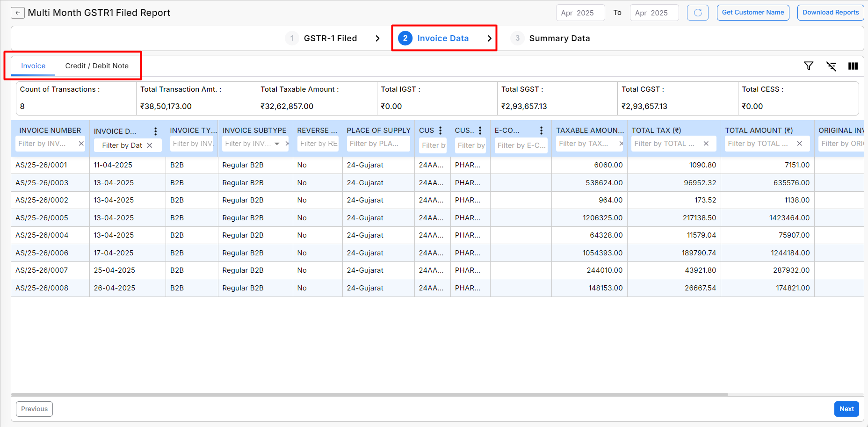868x427 pixels.
Task: Click the refresh icon button
Action: pos(697,13)
